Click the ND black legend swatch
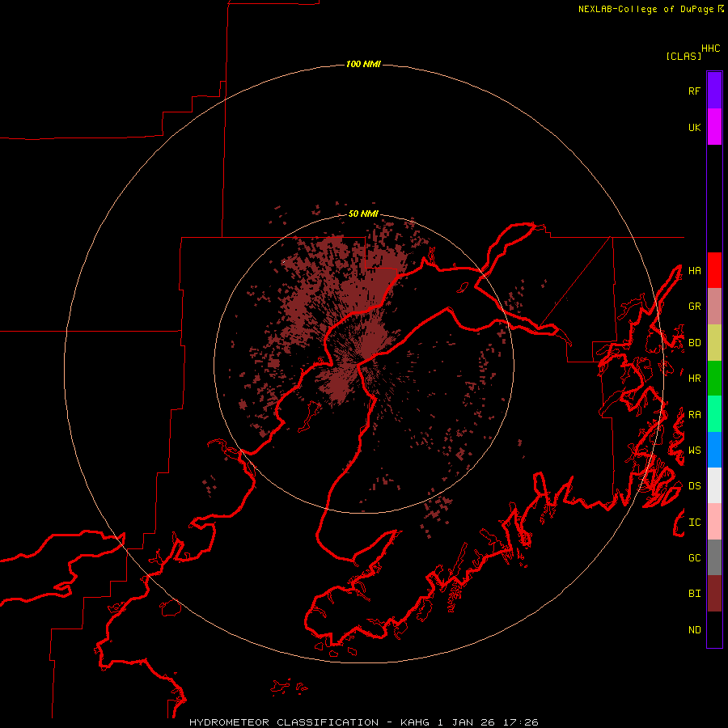728x728 pixels. point(714,629)
